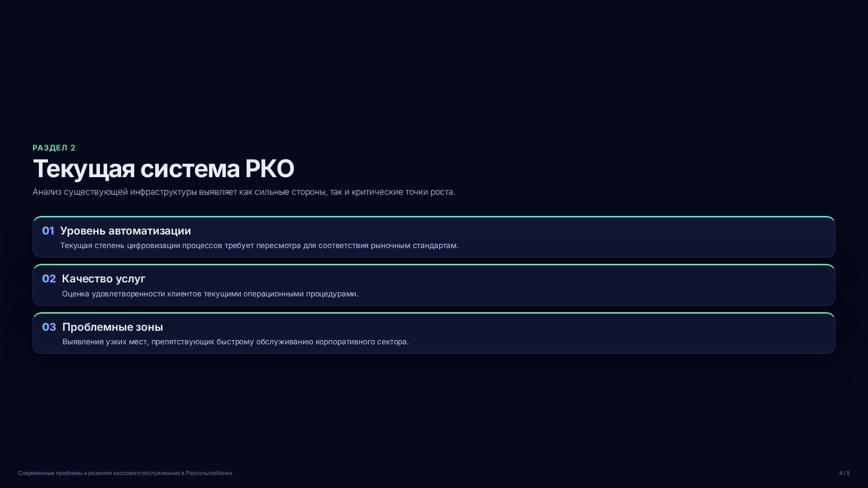
Task: Click description about выявление узких мест
Action: tap(236, 342)
